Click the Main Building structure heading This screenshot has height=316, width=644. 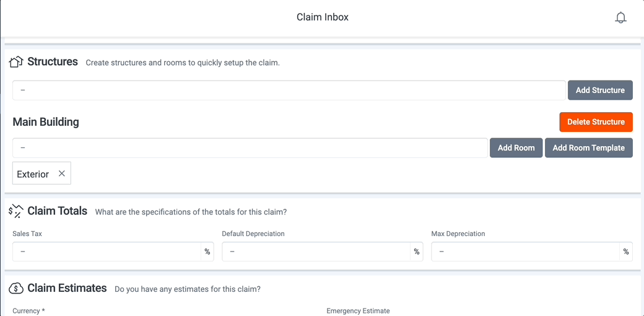46,122
